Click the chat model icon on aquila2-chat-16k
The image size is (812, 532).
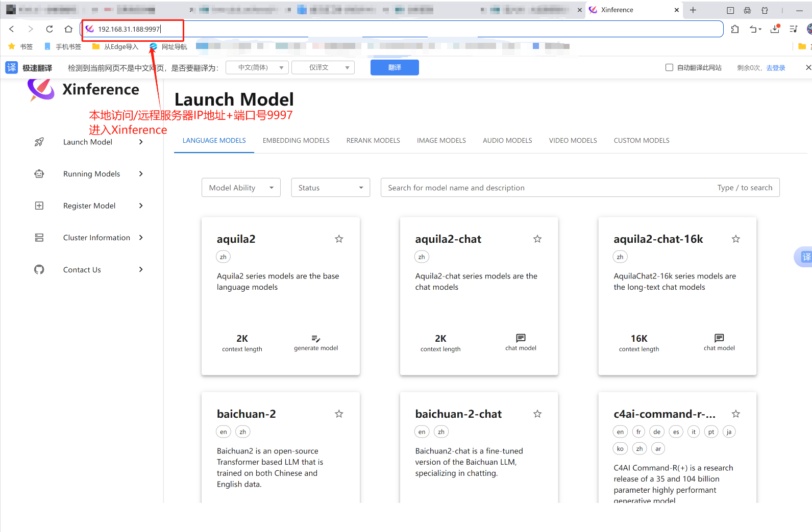[719, 338]
